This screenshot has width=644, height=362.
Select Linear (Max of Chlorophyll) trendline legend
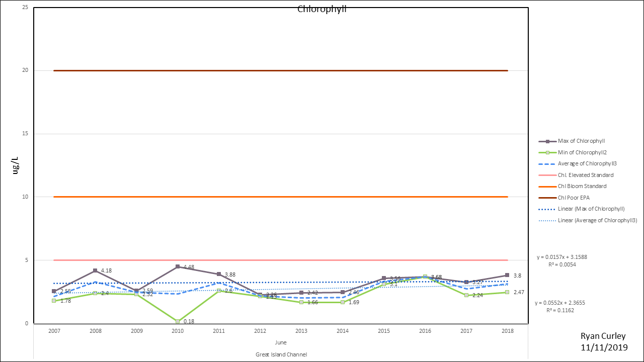click(x=591, y=209)
